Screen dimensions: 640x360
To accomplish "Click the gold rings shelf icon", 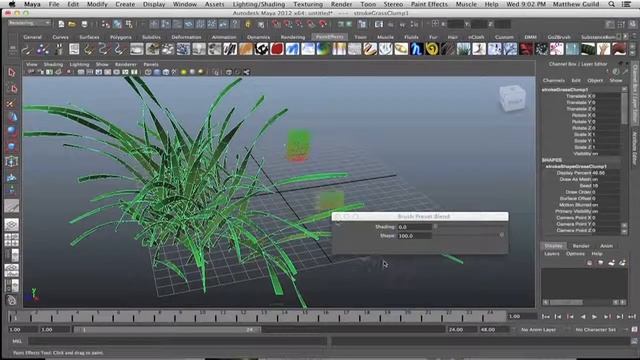I will coord(401,49).
